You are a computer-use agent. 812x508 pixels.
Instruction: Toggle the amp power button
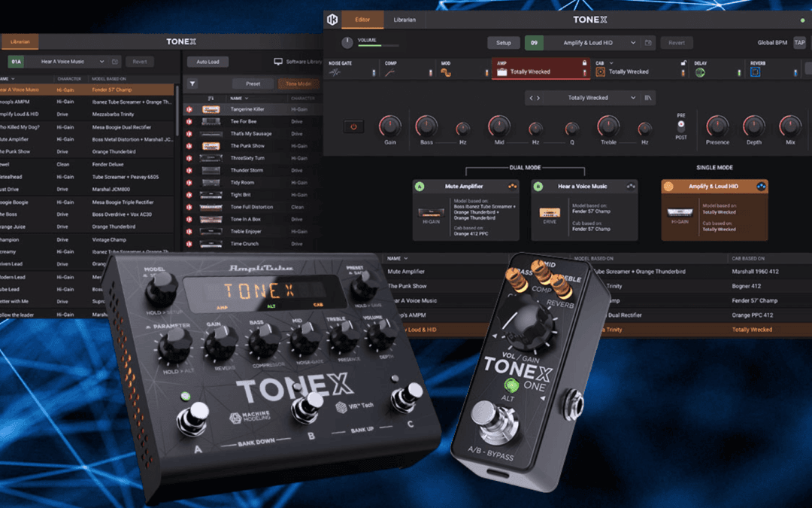point(353,126)
